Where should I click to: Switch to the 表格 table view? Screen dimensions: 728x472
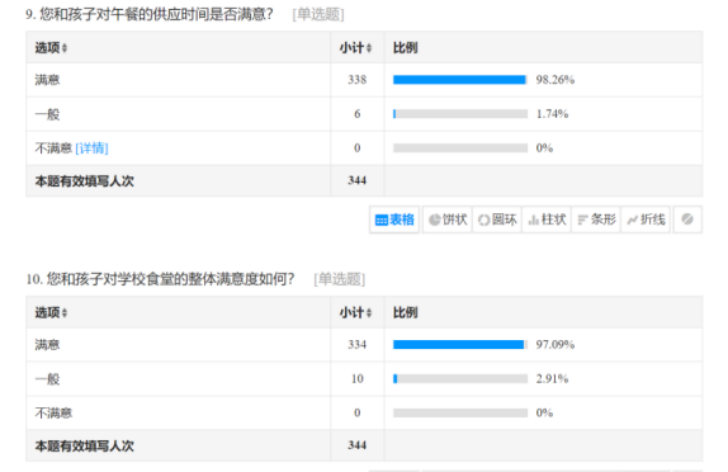click(394, 220)
